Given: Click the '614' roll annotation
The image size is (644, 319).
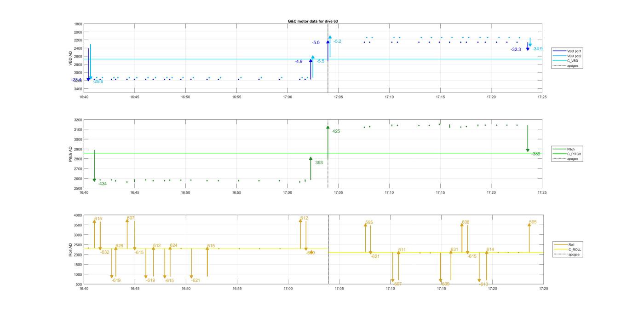Looking at the screenshot, I should 490,249.
